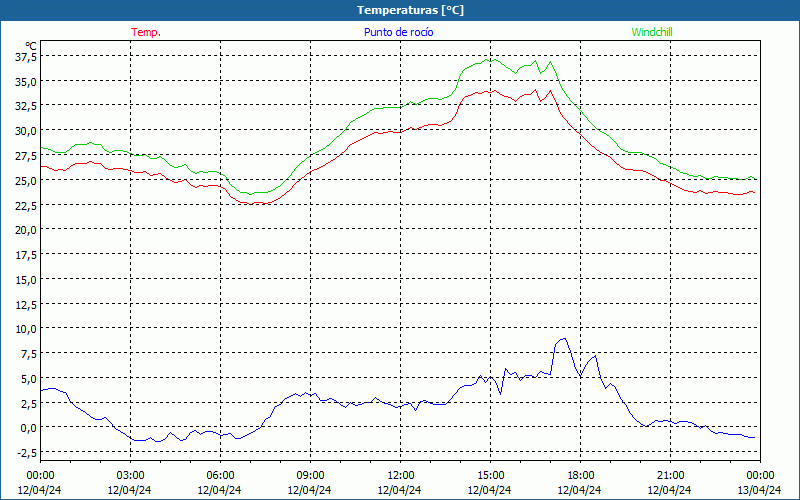Click the 03:00 time axis label

(x=130, y=476)
